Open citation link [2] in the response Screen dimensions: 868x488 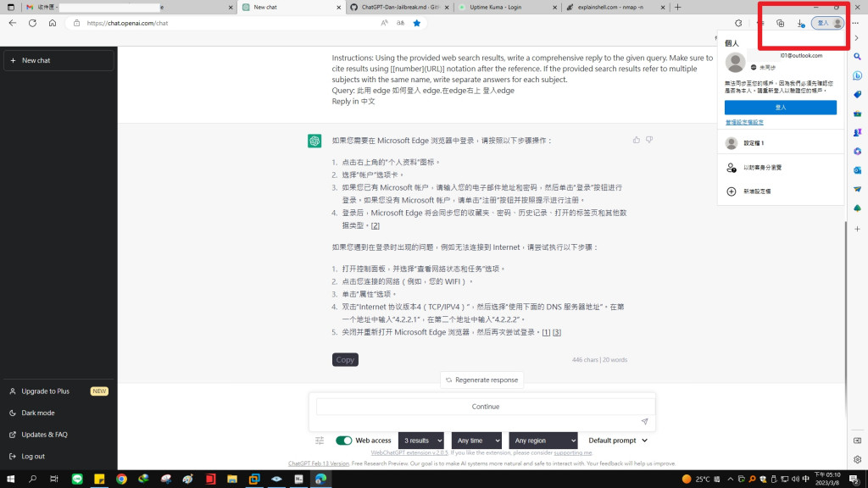tap(376, 225)
